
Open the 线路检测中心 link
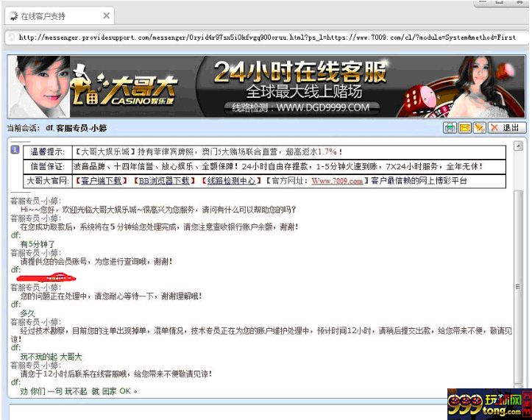click(231, 181)
